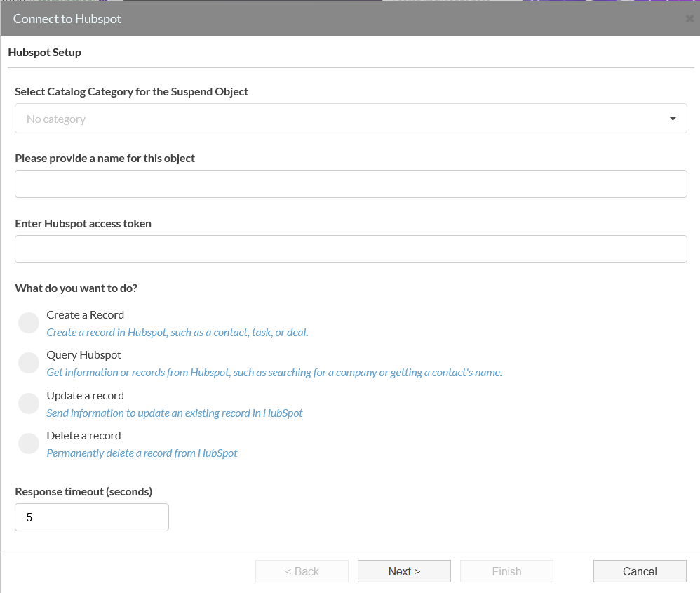Focus the Hubspot access token field

pyautogui.click(x=351, y=249)
